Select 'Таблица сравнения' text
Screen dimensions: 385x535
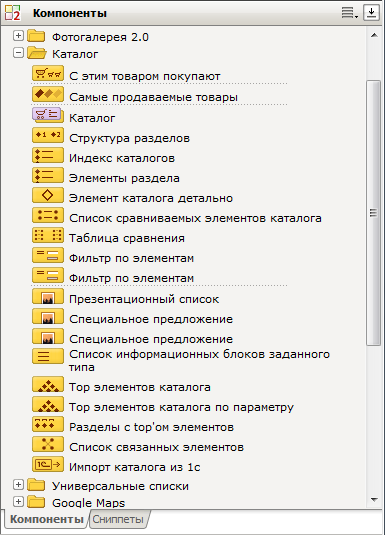pos(127,238)
